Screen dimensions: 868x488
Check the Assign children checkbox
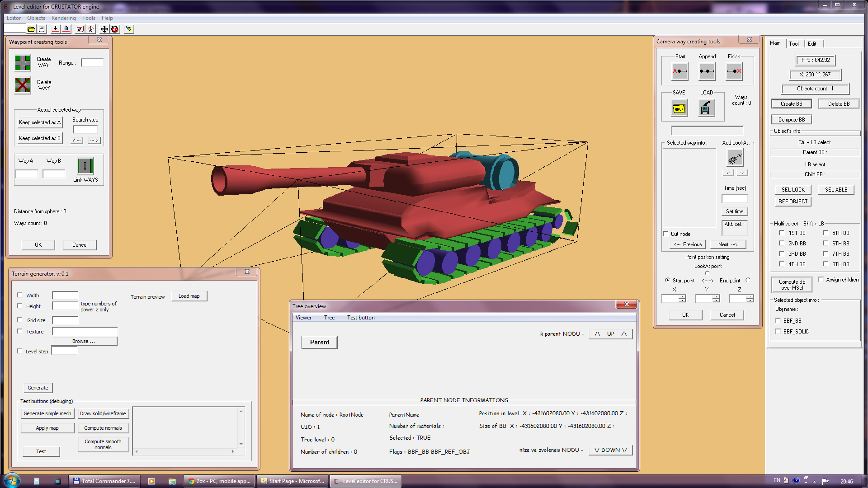[821, 279]
